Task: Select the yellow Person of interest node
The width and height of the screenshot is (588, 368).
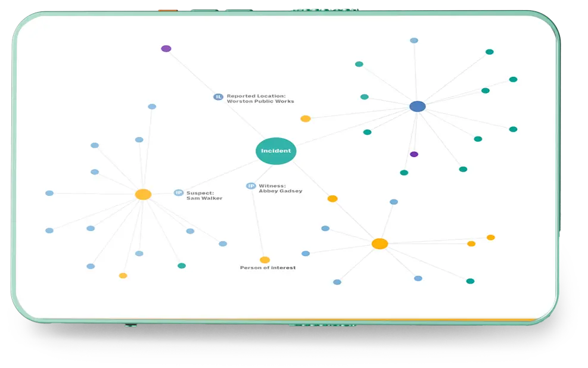Action: 265,260
